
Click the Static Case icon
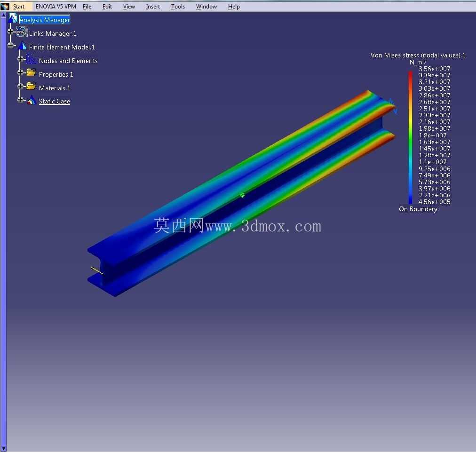click(x=32, y=100)
